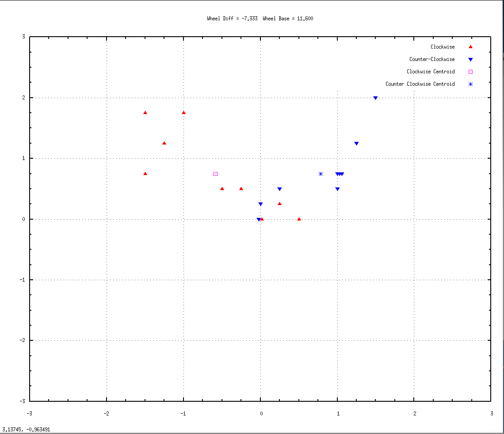Image resolution: width=504 pixels, height=434 pixels.
Task: Click the red triangle at x -1.5, y 1.75
Action: (x=145, y=112)
